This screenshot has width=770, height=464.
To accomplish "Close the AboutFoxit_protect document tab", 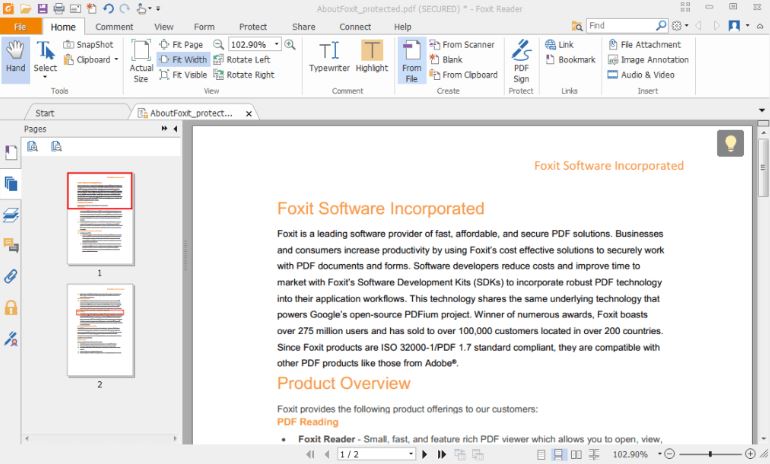I will (249, 113).
